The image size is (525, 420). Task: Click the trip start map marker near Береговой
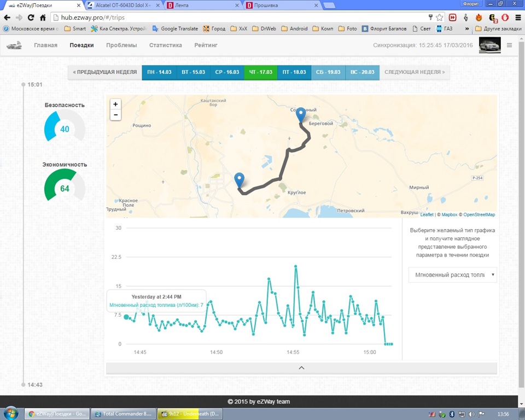[x=300, y=115]
